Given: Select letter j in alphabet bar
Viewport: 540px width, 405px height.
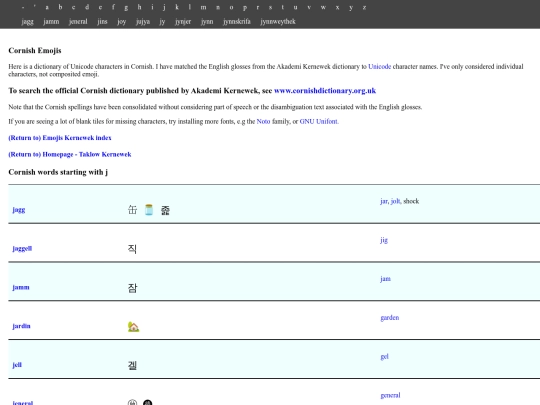Looking at the screenshot, I should (x=164, y=7).
